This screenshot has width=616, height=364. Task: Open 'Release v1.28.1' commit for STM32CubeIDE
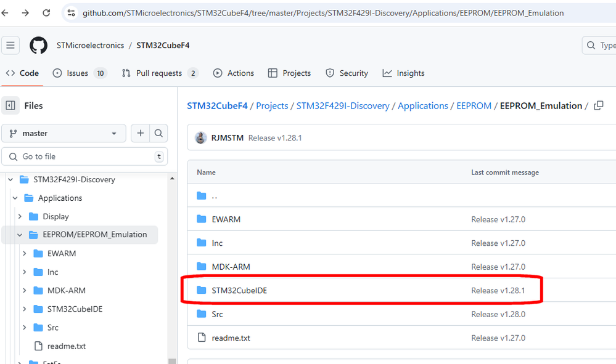click(498, 291)
